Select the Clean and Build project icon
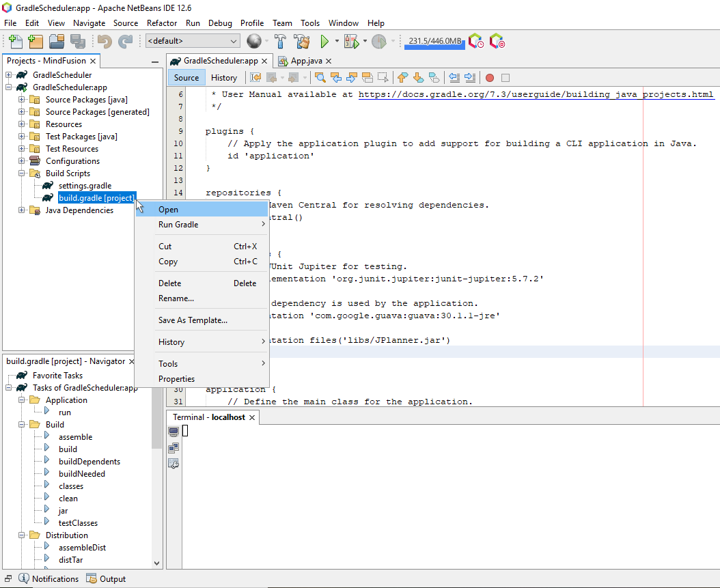The image size is (720, 588). click(301, 41)
